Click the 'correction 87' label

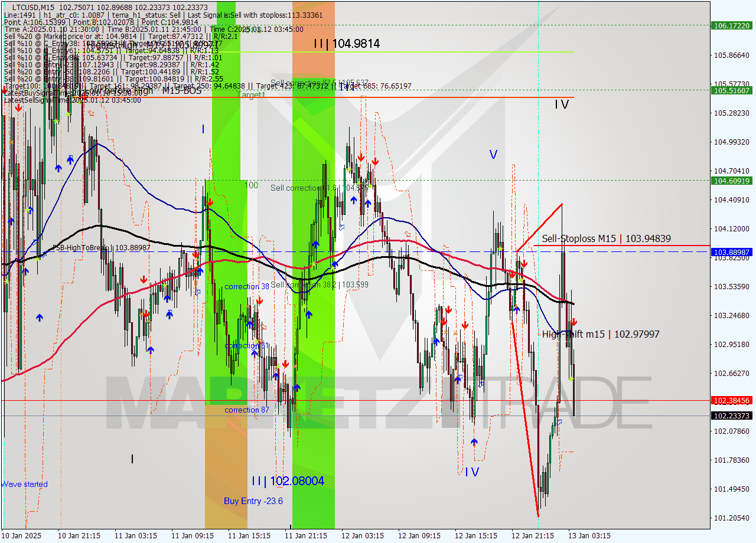pyautogui.click(x=247, y=410)
